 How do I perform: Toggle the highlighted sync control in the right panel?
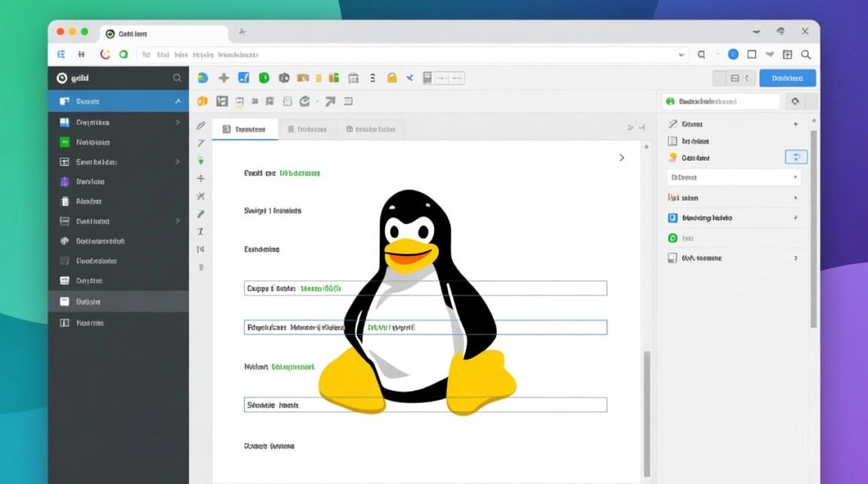(x=796, y=157)
